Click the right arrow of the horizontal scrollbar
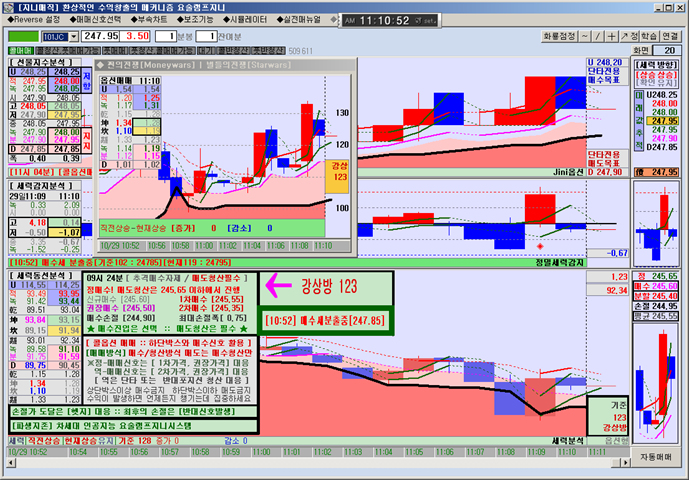The height and width of the screenshot is (480, 689). pos(625,462)
